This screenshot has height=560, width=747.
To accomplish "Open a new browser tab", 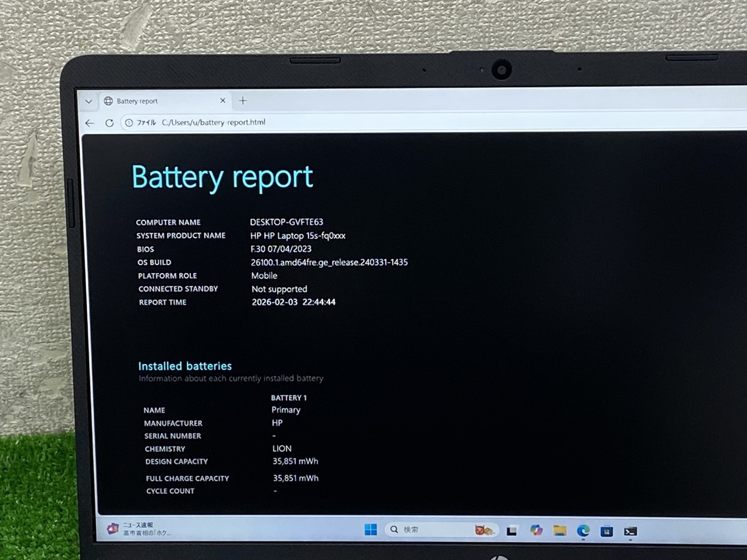I will (x=243, y=101).
